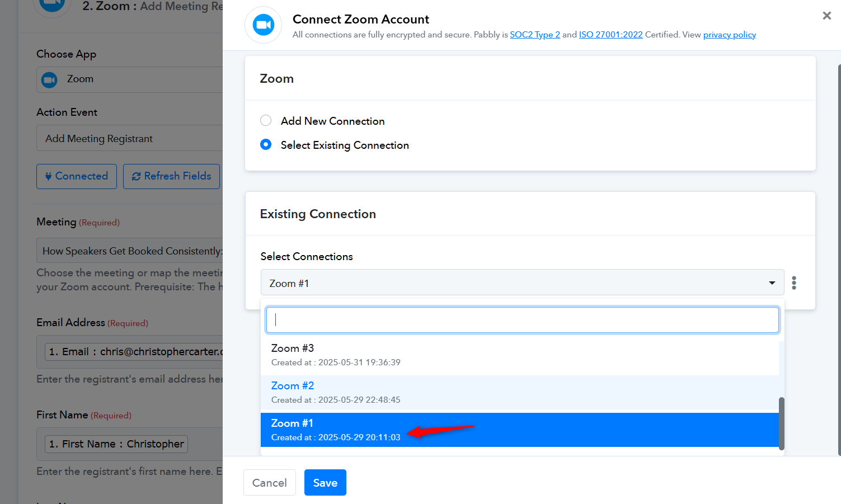Viewport: 841px width, 504px height.
Task: Click the connection search input field
Action: pyautogui.click(x=523, y=320)
